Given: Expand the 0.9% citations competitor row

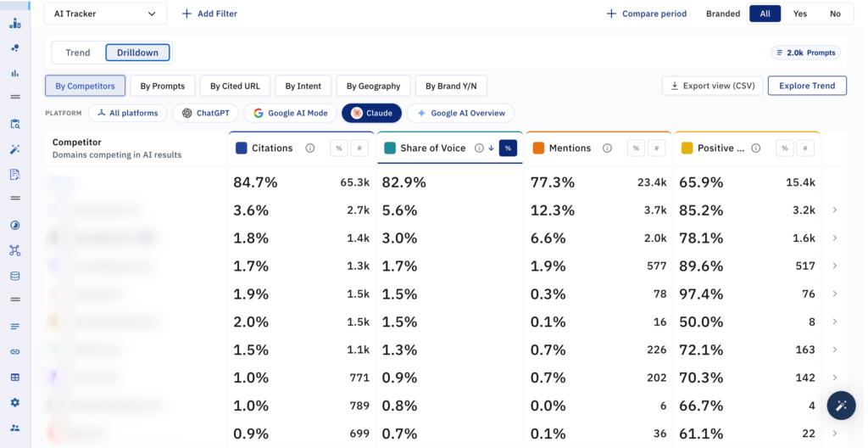Looking at the screenshot, I should 835,433.
